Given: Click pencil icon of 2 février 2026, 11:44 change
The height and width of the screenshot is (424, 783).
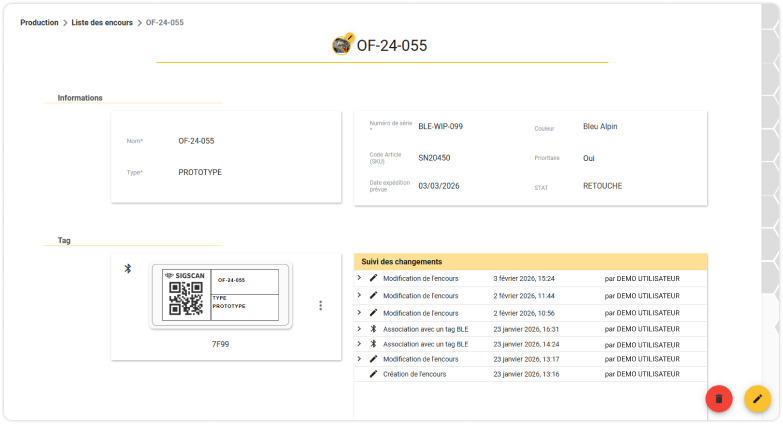Looking at the screenshot, I should (373, 296).
